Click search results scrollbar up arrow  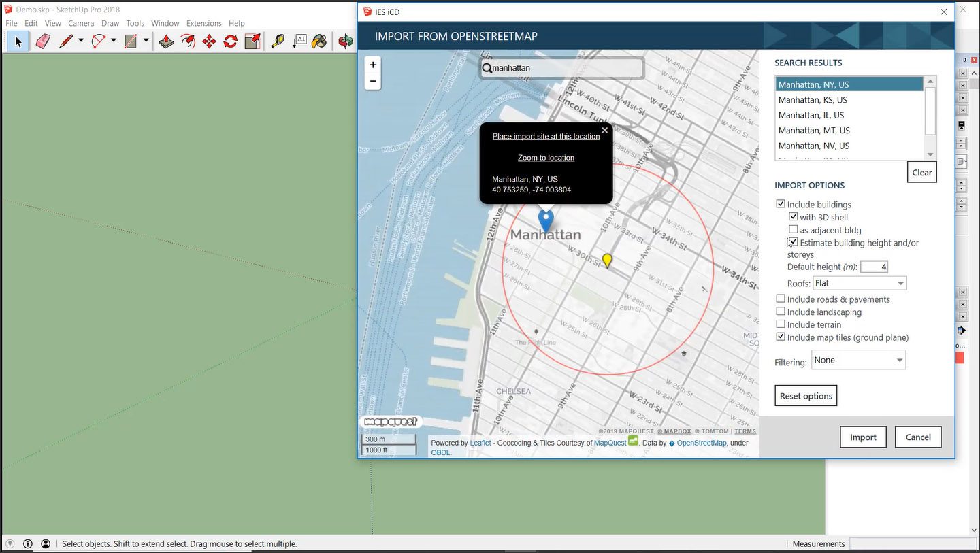point(930,82)
